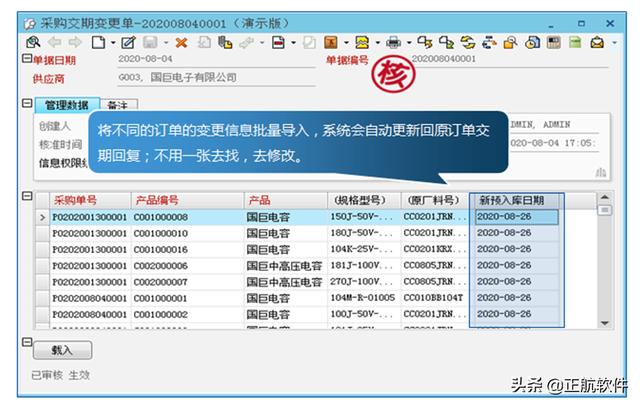Open dropdown beside red-bar document icon
The height and width of the screenshot is (405, 640).
pyautogui.click(x=293, y=42)
